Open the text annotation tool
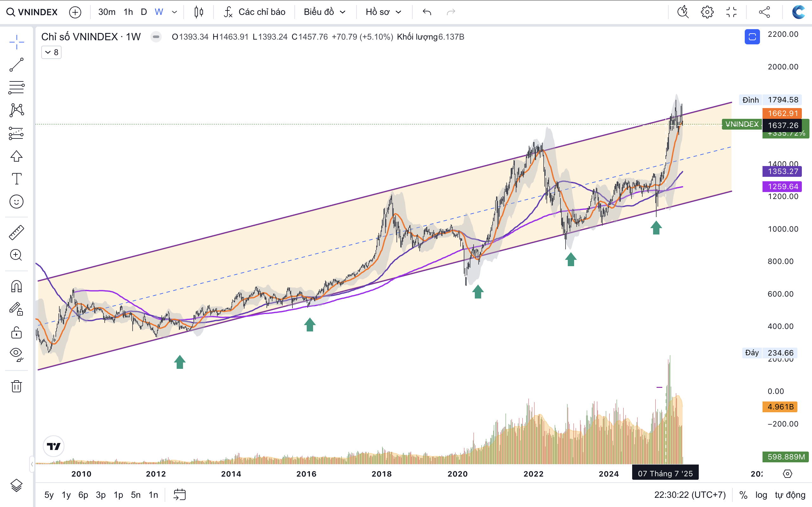Image resolution: width=812 pixels, height=507 pixels. [16, 179]
